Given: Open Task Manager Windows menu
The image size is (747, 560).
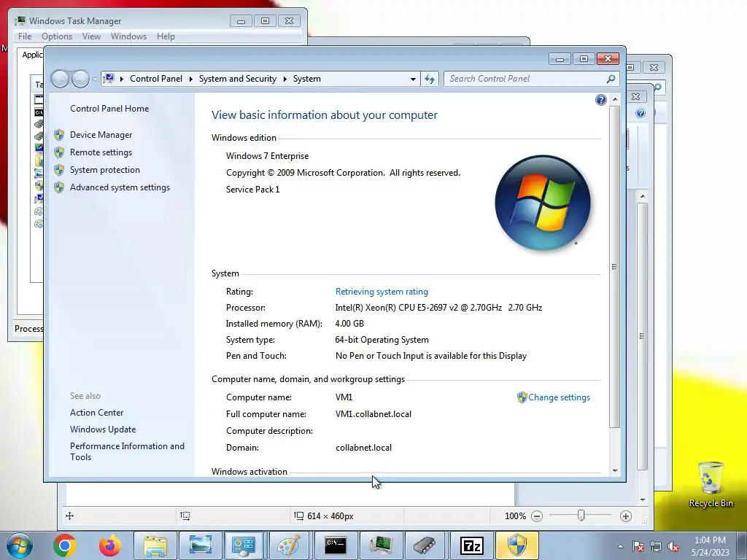Looking at the screenshot, I should pyautogui.click(x=128, y=36).
